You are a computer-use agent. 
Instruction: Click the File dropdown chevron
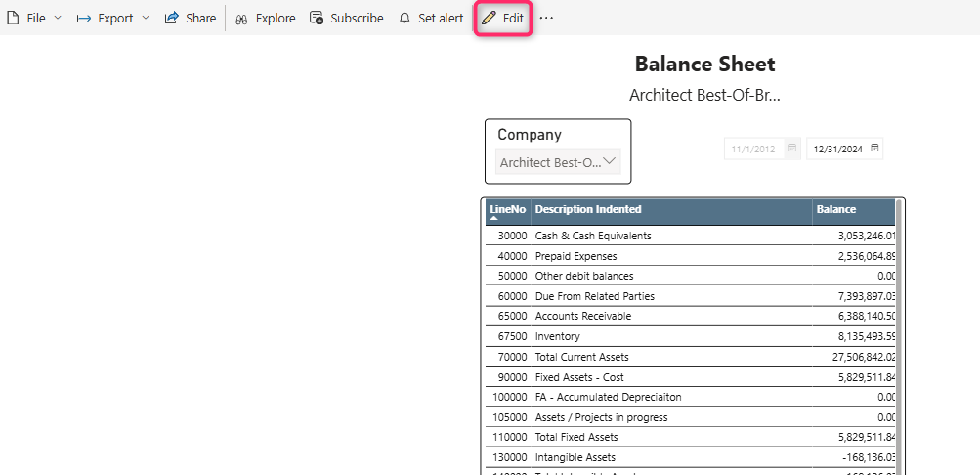(x=57, y=18)
